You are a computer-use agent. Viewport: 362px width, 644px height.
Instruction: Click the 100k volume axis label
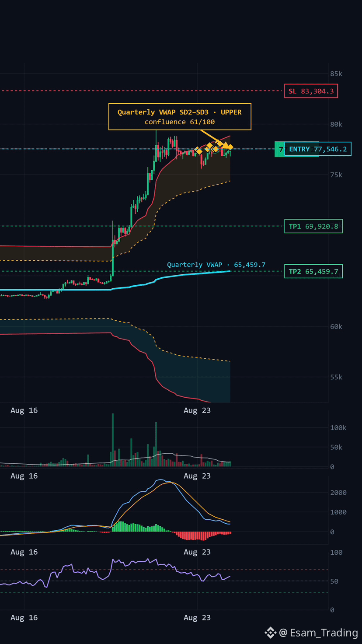click(338, 428)
